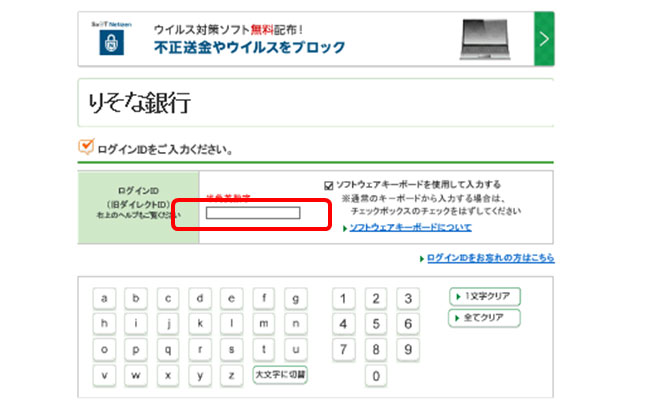This screenshot has width=650, height=416.
Task: Tap the number 4 key
Action: (343, 324)
